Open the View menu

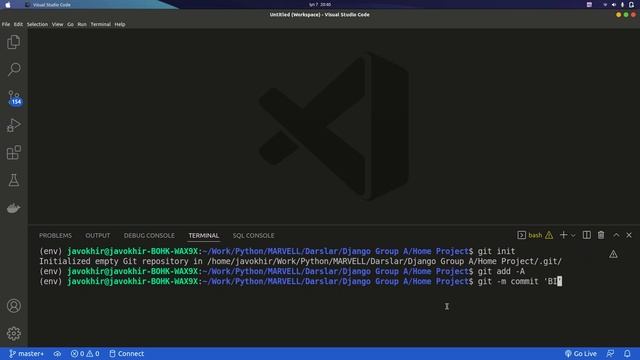(58, 24)
